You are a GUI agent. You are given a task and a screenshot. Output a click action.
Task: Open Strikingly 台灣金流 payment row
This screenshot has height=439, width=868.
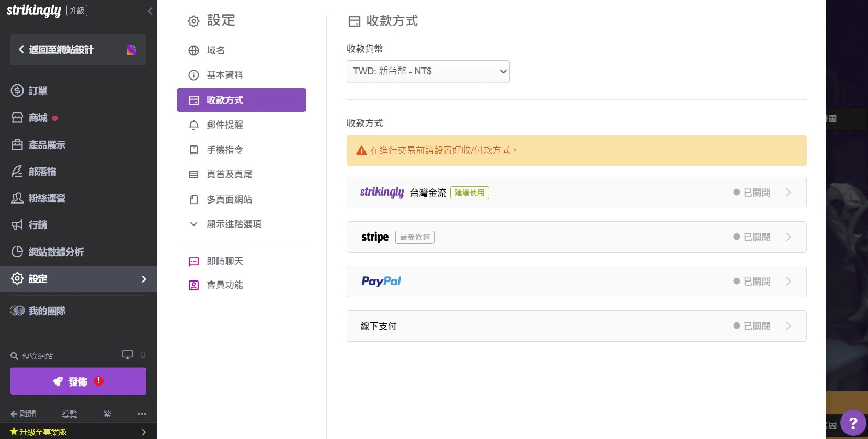[576, 193]
